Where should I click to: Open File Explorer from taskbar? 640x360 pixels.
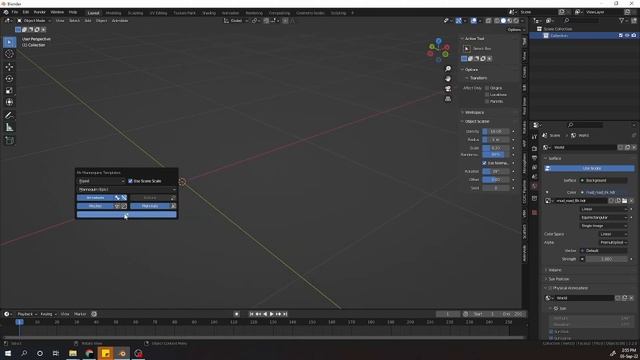tap(73, 353)
